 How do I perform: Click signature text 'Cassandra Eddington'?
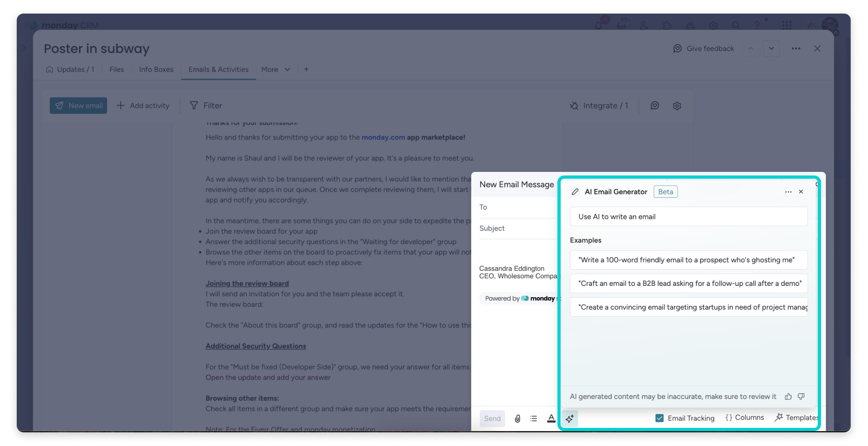512,268
